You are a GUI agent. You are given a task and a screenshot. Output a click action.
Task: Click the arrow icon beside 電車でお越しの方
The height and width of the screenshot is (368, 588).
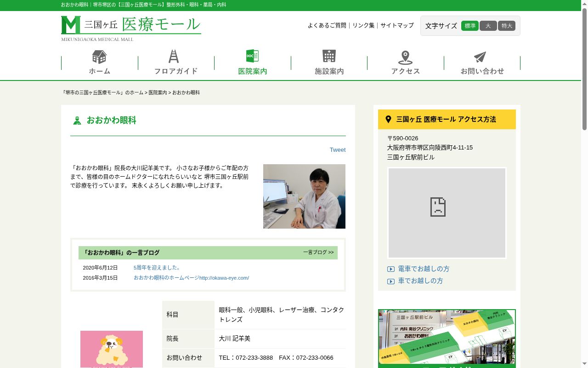tap(391, 269)
